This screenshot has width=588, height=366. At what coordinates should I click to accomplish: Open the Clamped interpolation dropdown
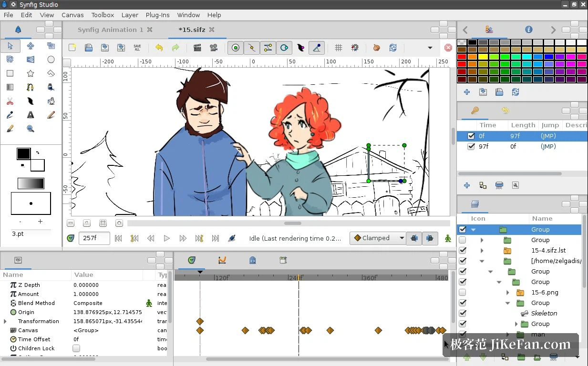click(378, 238)
